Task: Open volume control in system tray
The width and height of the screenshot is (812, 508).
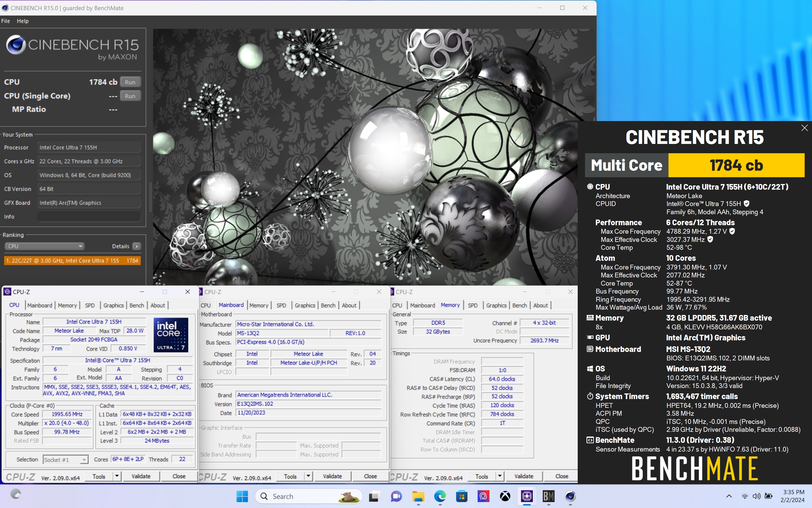Action: click(756, 496)
